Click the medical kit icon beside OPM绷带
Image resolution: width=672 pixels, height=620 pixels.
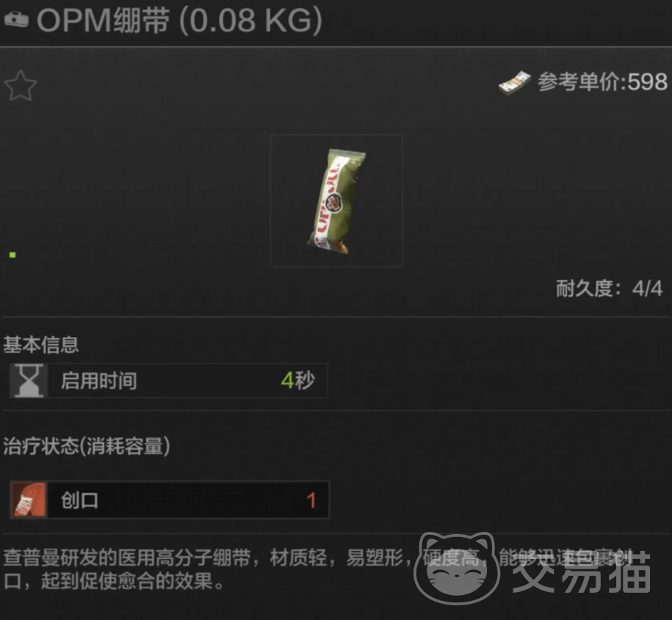coord(16,19)
